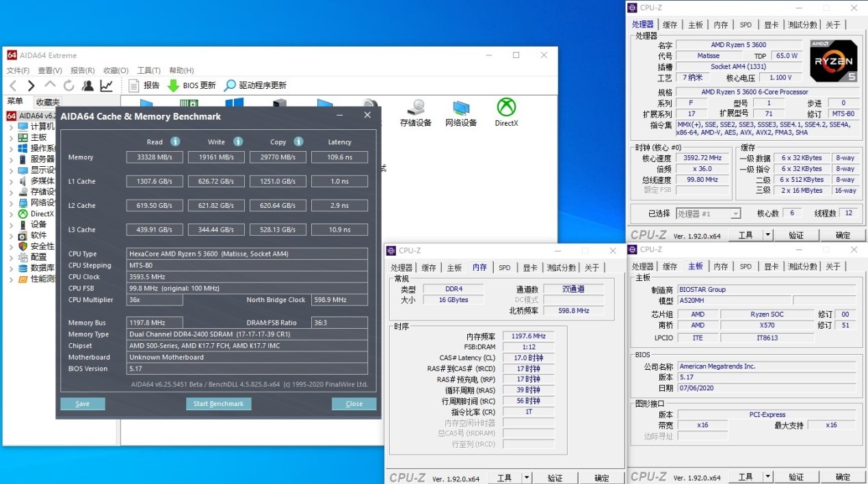Click the Memory Read value 33328 MB/s
868x484 pixels.
[x=155, y=157]
